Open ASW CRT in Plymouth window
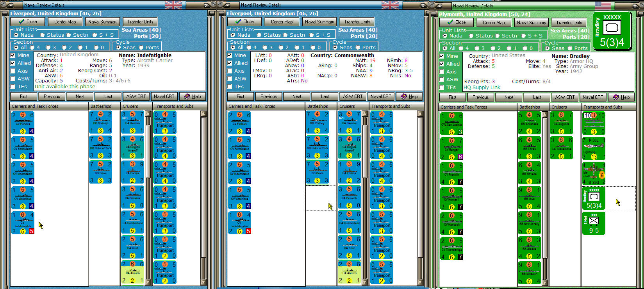This screenshot has width=644, height=289. click(x=565, y=97)
